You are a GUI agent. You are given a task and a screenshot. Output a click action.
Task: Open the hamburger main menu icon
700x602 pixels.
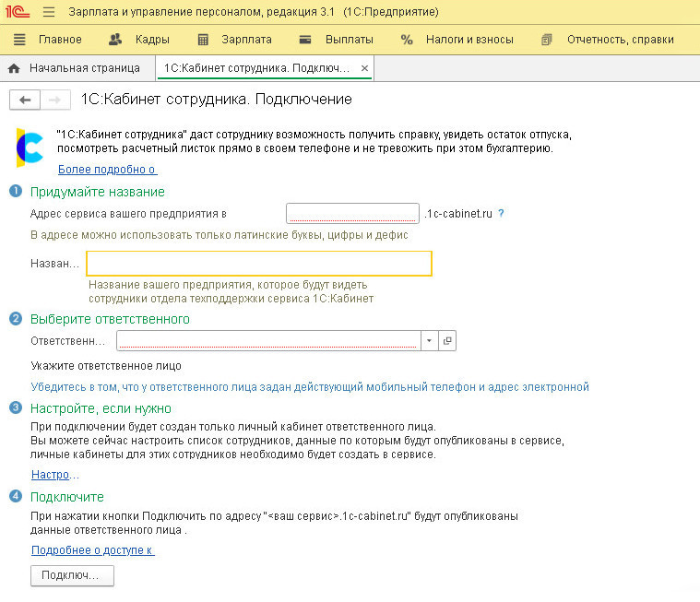48,12
